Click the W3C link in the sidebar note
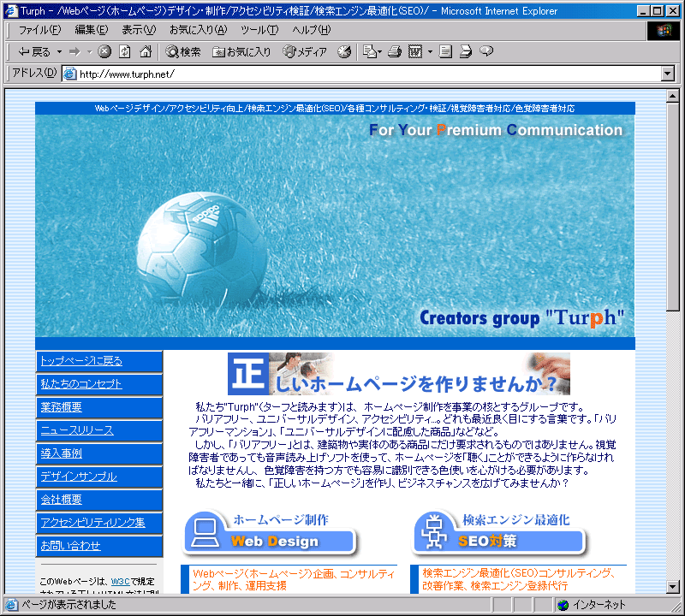Screen dimensions: 685x616 (x=120, y=582)
